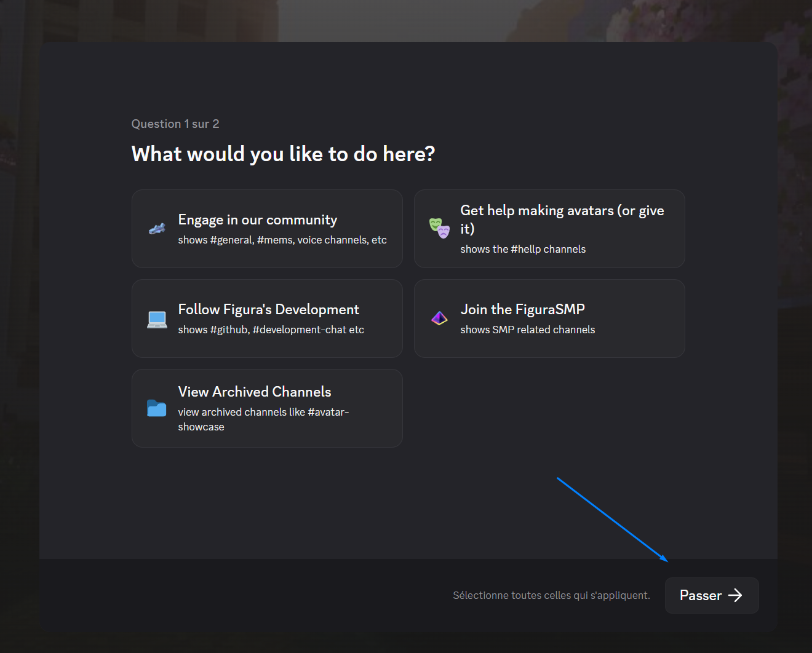Screen dimensions: 812x653
Task: Click the purple gem FiguraSMP icon
Action: point(439,318)
